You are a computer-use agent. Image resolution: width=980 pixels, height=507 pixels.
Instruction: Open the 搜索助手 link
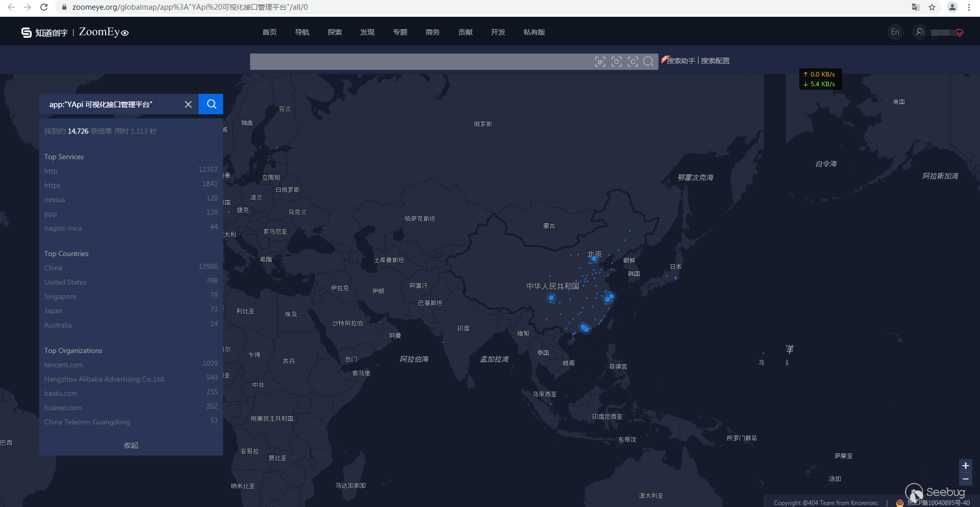click(681, 61)
